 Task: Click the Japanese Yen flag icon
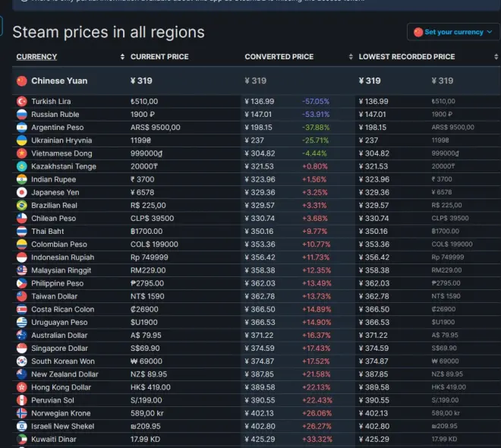pyautogui.click(x=22, y=193)
